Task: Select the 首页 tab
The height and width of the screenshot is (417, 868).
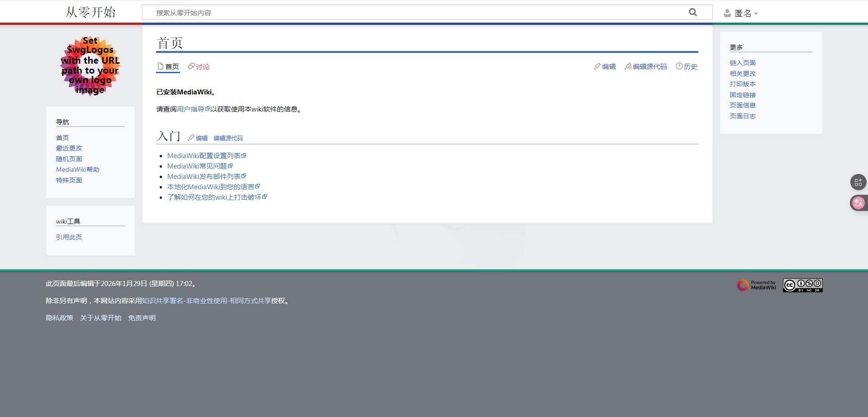Action: [172, 66]
